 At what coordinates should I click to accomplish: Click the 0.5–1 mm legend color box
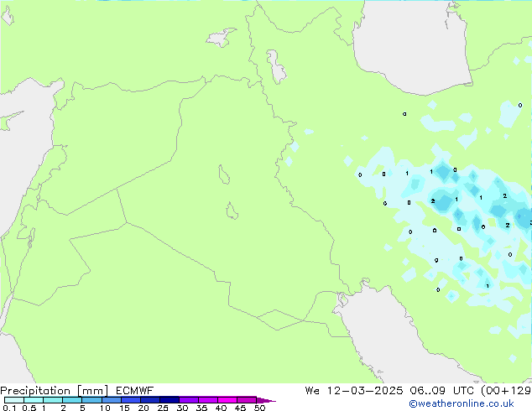point(34,400)
